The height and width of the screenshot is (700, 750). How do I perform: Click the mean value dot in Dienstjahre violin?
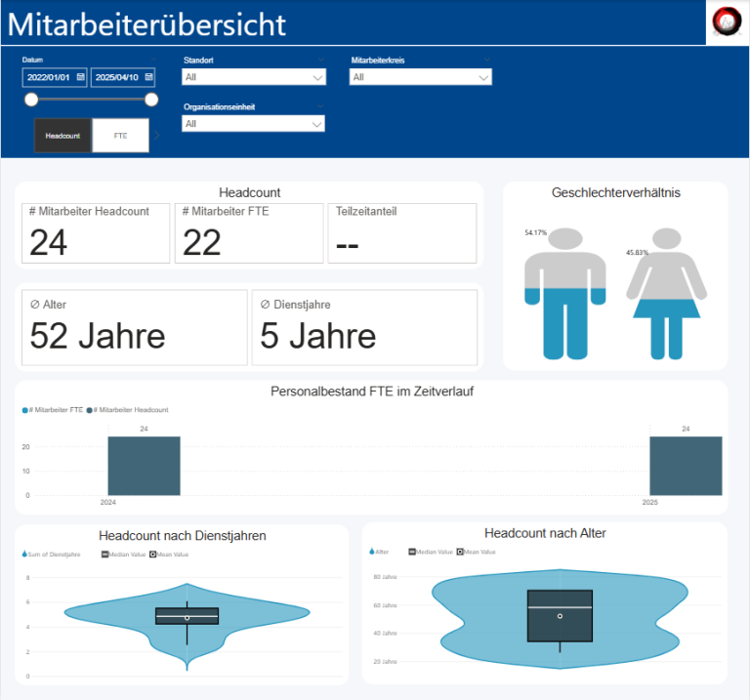[187, 617]
